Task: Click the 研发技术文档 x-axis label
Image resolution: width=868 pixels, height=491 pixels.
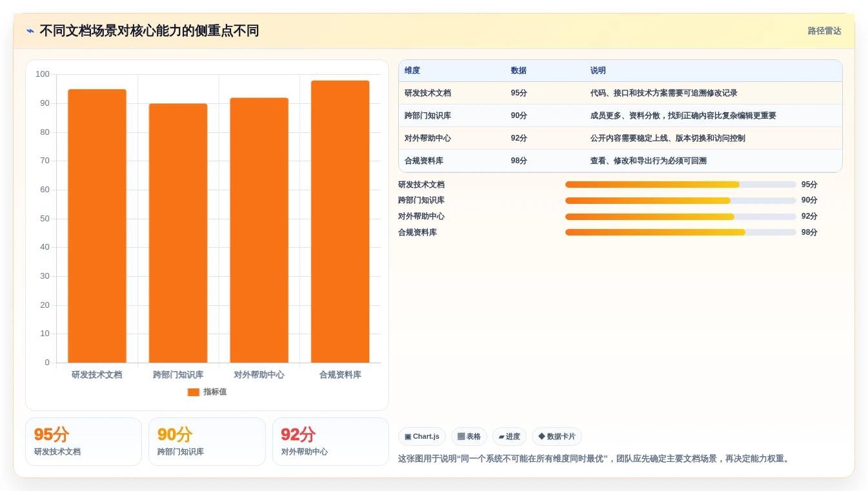Action: click(97, 374)
